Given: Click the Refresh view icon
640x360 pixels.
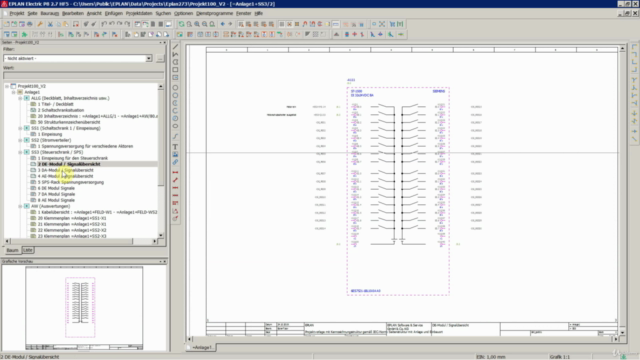Looking at the screenshot, I should tap(181, 24).
